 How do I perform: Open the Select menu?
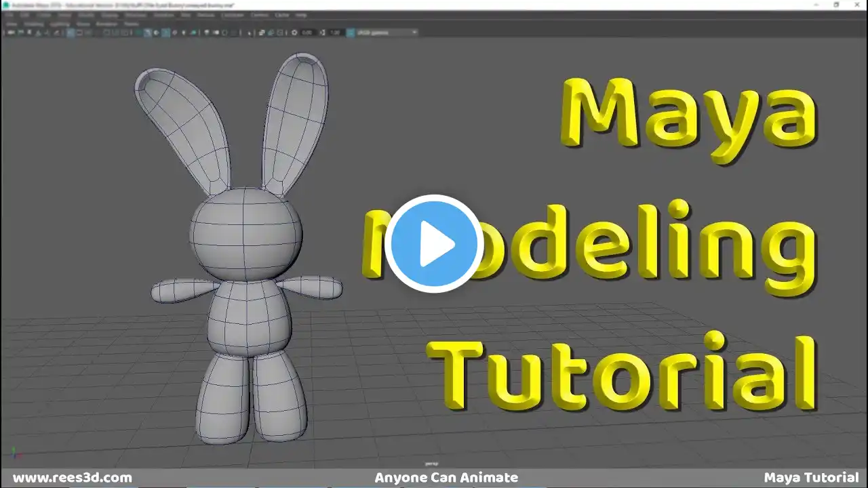coord(65,14)
